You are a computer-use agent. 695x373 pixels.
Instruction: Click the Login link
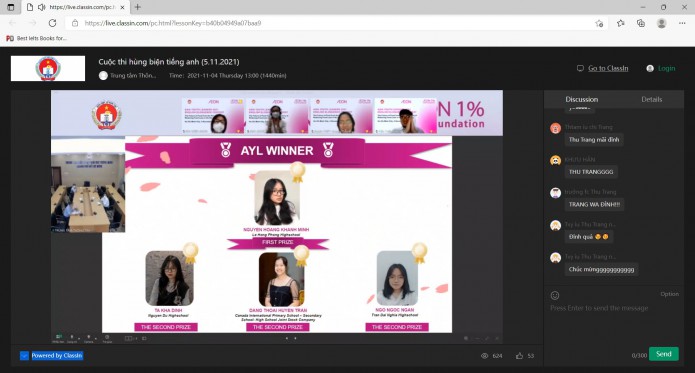pyautogui.click(x=666, y=68)
